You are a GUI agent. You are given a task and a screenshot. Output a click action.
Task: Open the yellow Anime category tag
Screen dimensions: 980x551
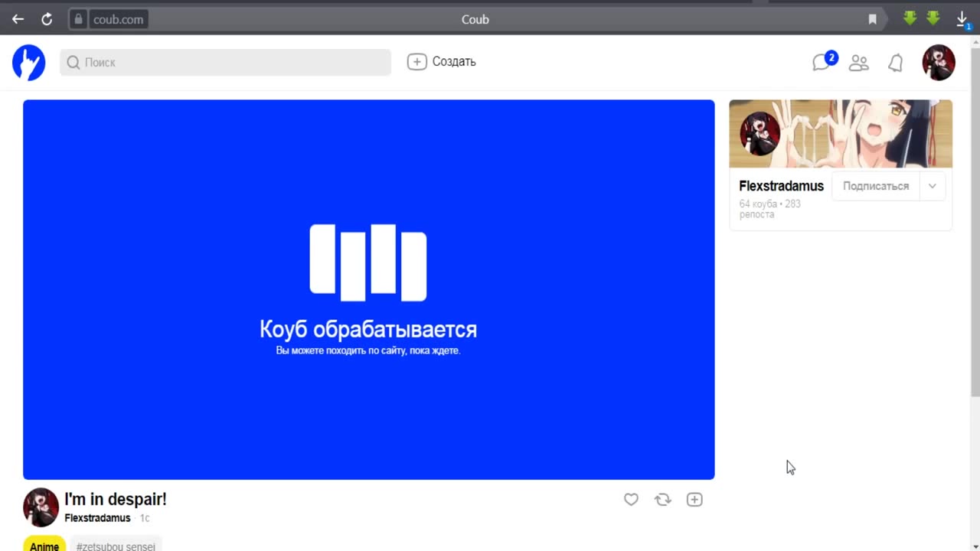click(44, 546)
